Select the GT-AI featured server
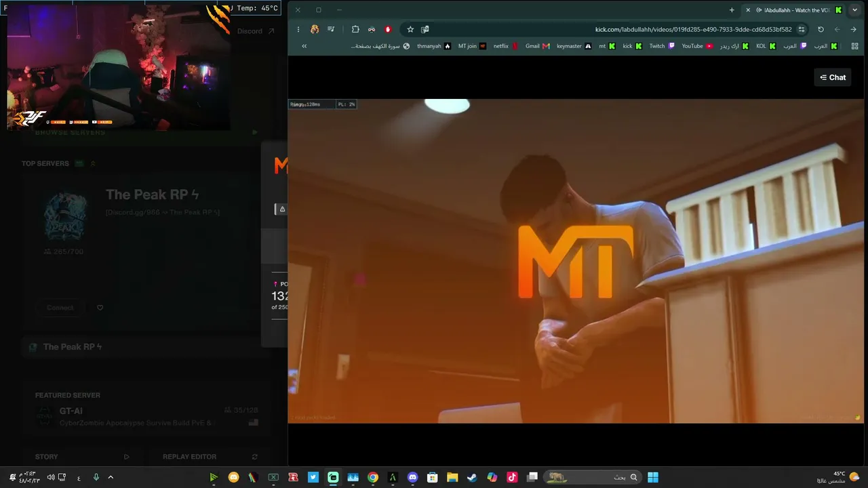This screenshot has height=488, width=868. 147,416
